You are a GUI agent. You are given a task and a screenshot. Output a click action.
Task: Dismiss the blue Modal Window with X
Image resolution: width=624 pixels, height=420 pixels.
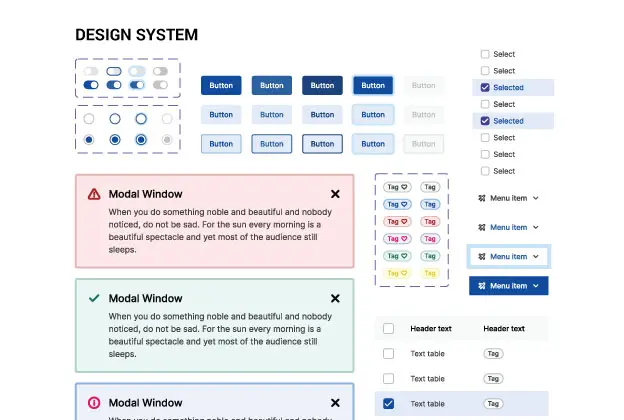(335, 402)
